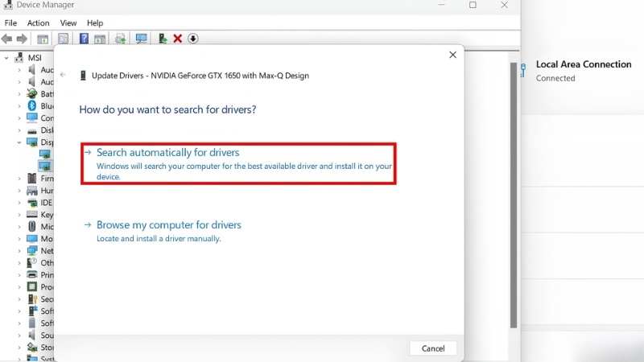Click the Disk drives category icon
The image size is (644, 362).
click(x=32, y=131)
